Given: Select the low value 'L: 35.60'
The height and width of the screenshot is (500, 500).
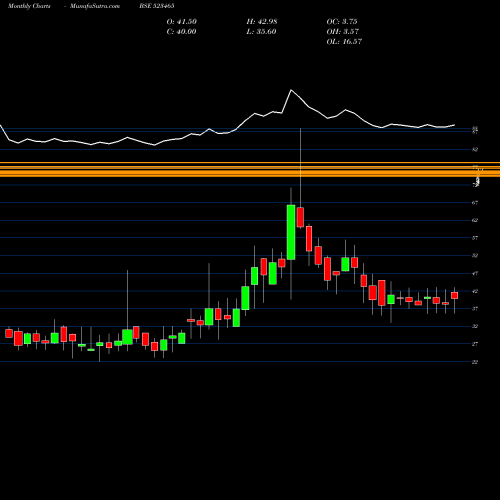Looking at the screenshot, I should point(261,31).
